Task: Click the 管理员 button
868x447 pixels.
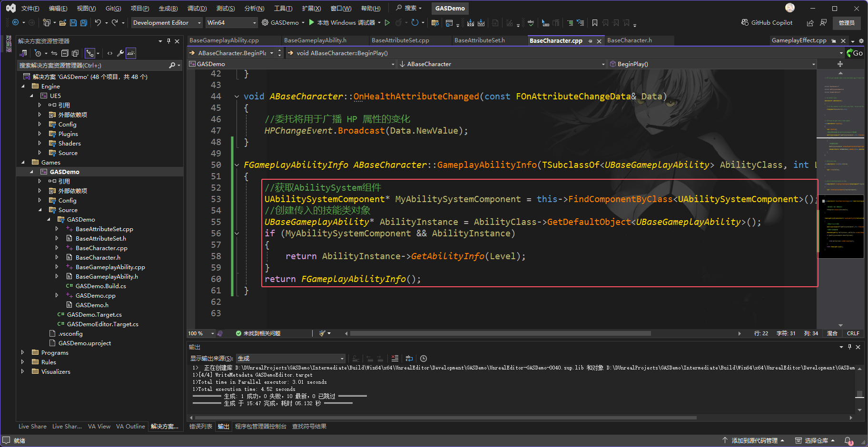Action: click(847, 22)
